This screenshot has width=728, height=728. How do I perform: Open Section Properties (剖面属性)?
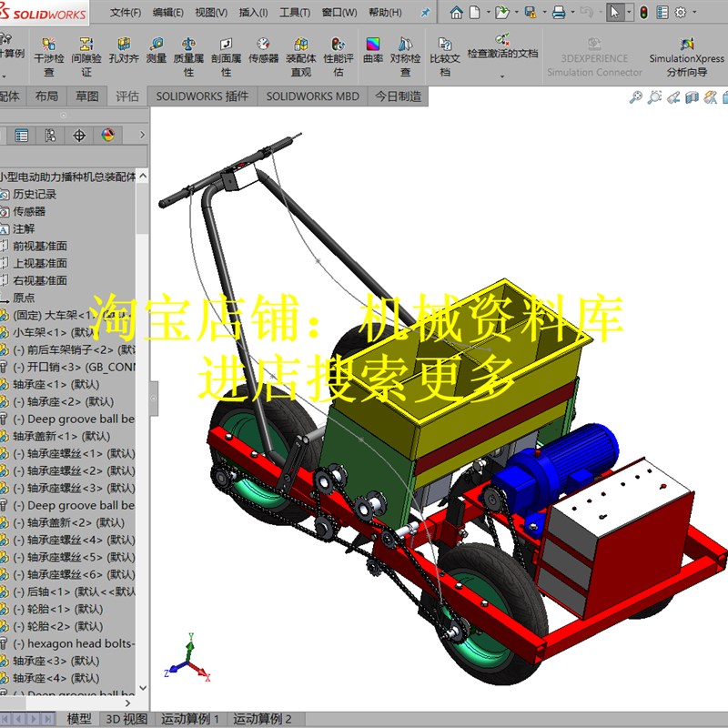click(x=226, y=56)
